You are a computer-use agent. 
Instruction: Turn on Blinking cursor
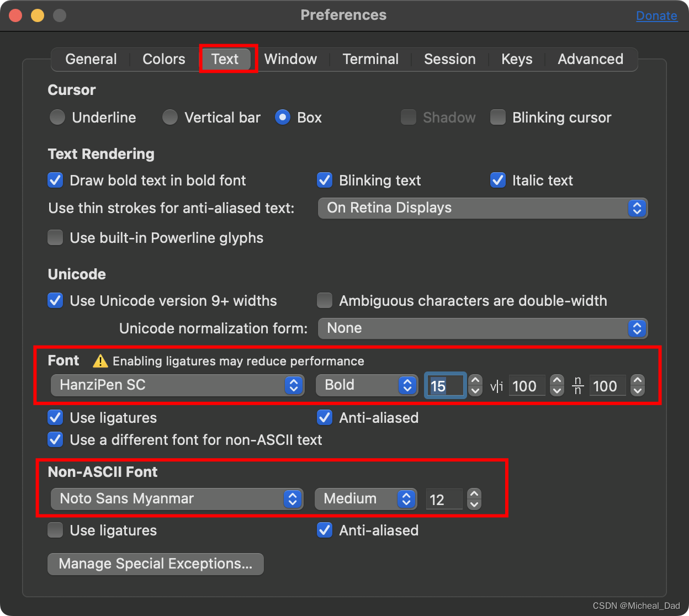(x=498, y=117)
